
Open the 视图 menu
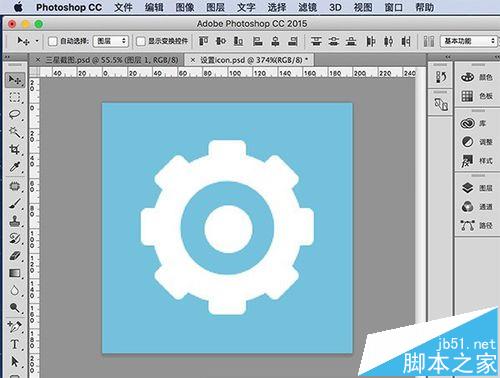(363, 7)
